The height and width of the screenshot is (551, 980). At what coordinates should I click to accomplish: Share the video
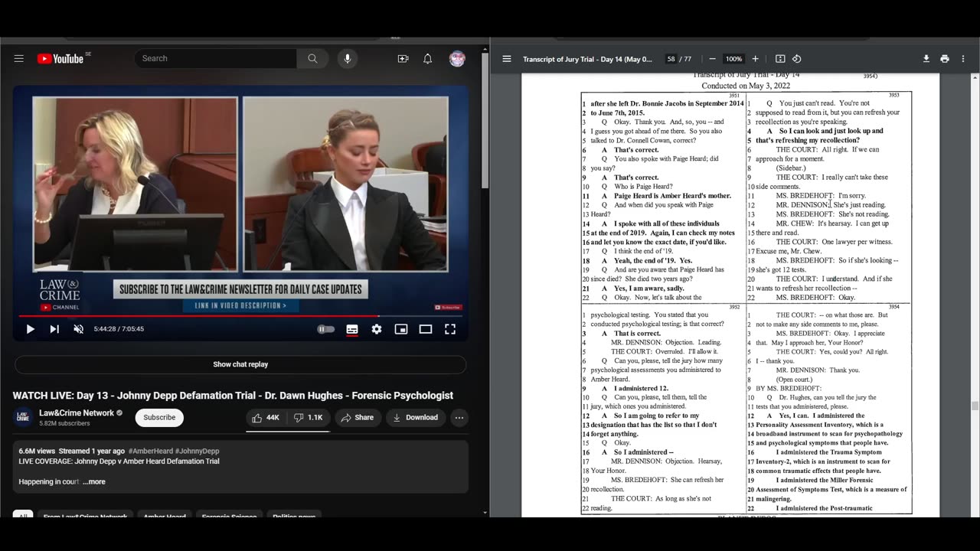358,417
